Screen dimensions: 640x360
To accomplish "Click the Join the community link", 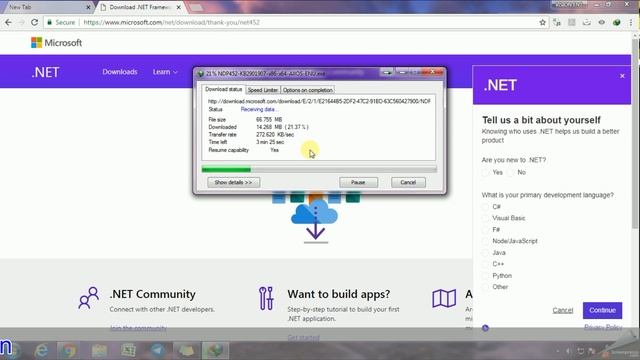I will point(138,328).
